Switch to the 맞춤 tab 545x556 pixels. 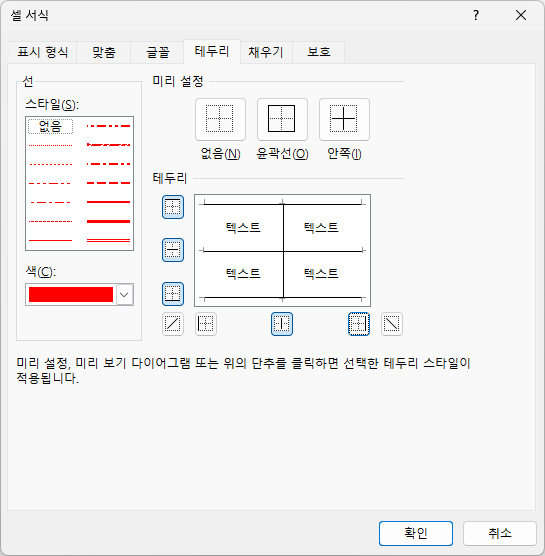click(104, 52)
